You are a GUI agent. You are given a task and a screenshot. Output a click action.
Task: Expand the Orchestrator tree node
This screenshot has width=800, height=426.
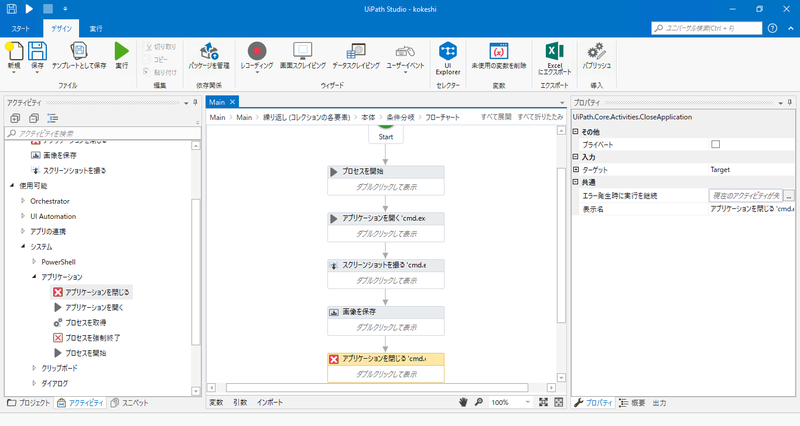[23, 201]
